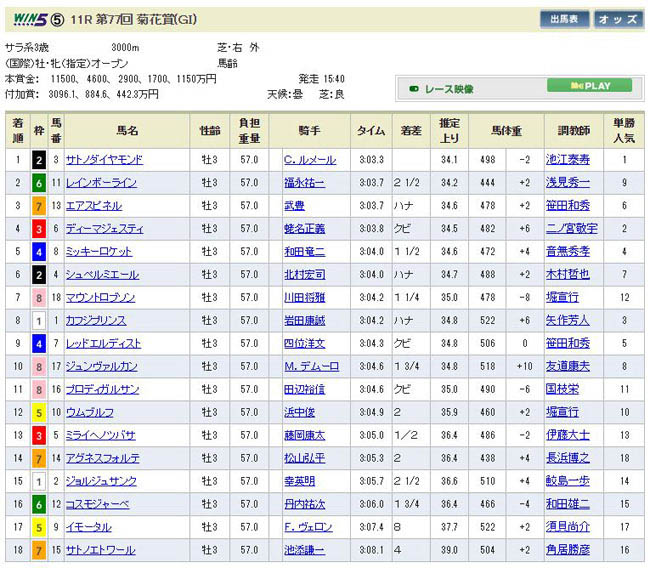Click the 馬名 column header
The width and height of the screenshot is (650, 568).
pyautogui.click(x=127, y=130)
